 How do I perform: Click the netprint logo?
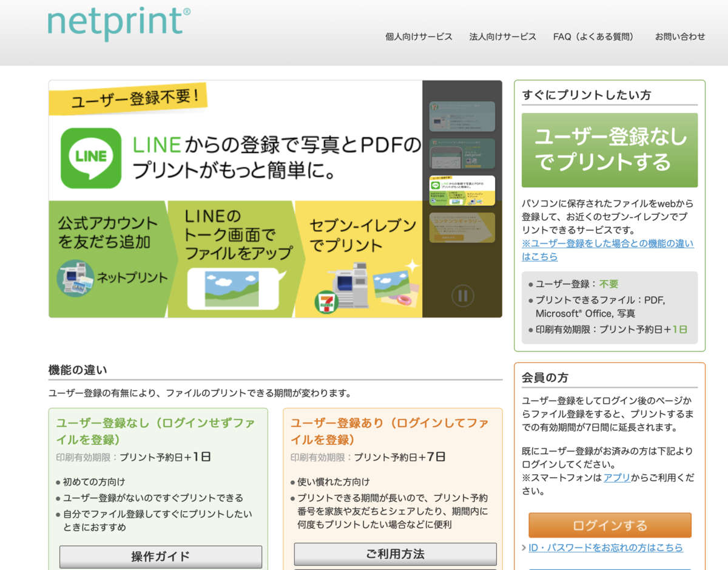pyautogui.click(x=119, y=22)
